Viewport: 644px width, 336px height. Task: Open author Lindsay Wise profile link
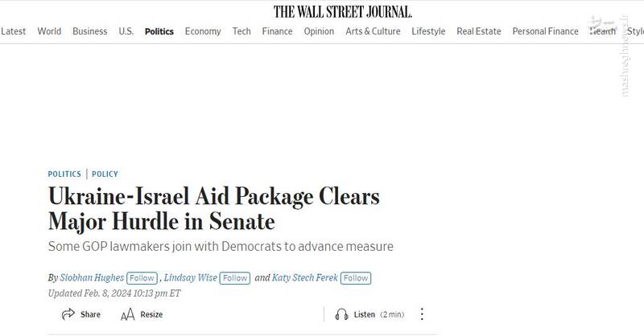[192, 278]
